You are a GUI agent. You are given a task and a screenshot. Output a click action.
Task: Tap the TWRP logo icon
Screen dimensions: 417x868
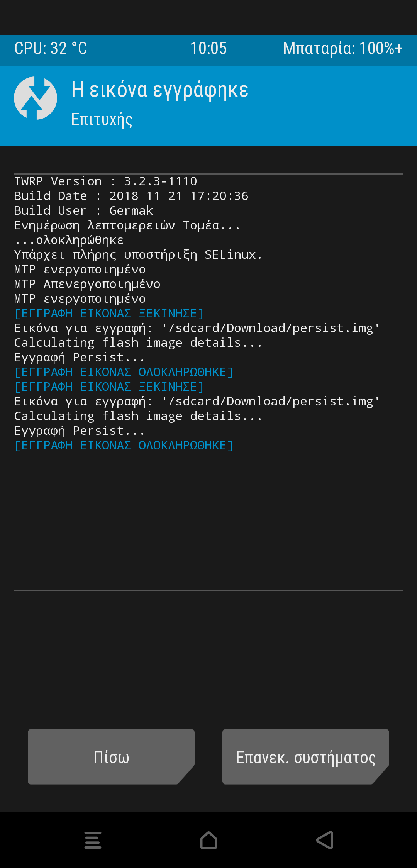click(x=36, y=98)
